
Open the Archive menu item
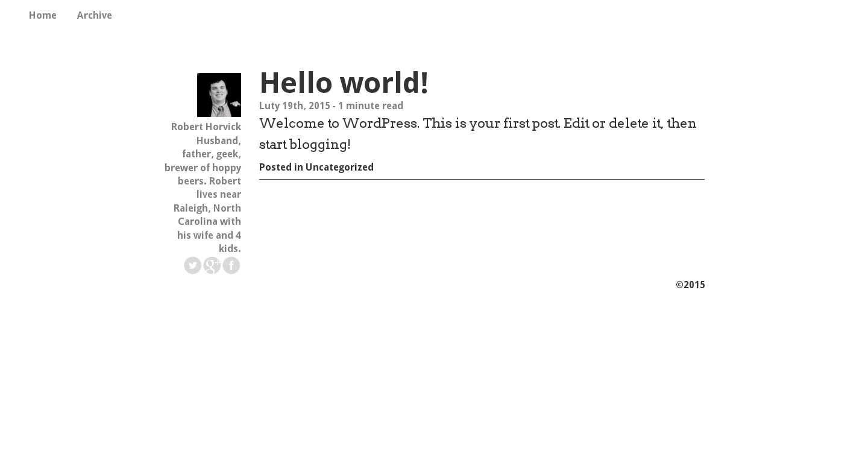pos(95,15)
